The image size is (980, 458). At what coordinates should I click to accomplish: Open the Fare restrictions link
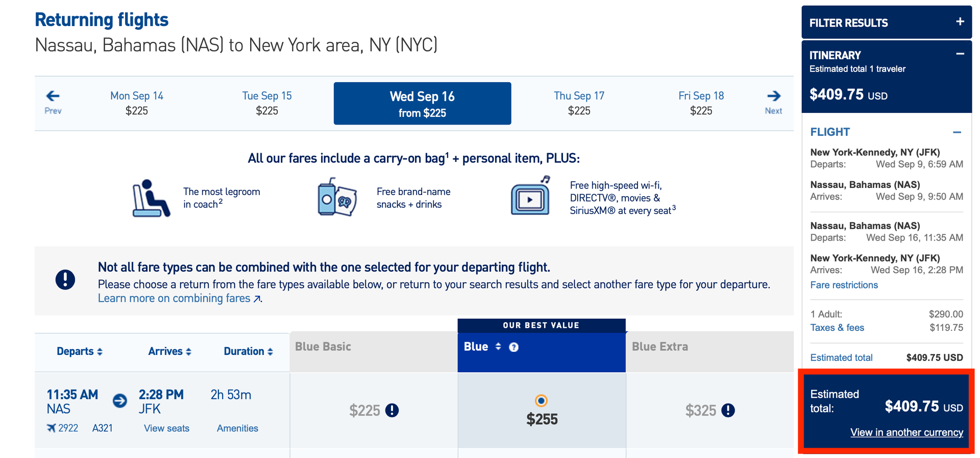tap(844, 285)
